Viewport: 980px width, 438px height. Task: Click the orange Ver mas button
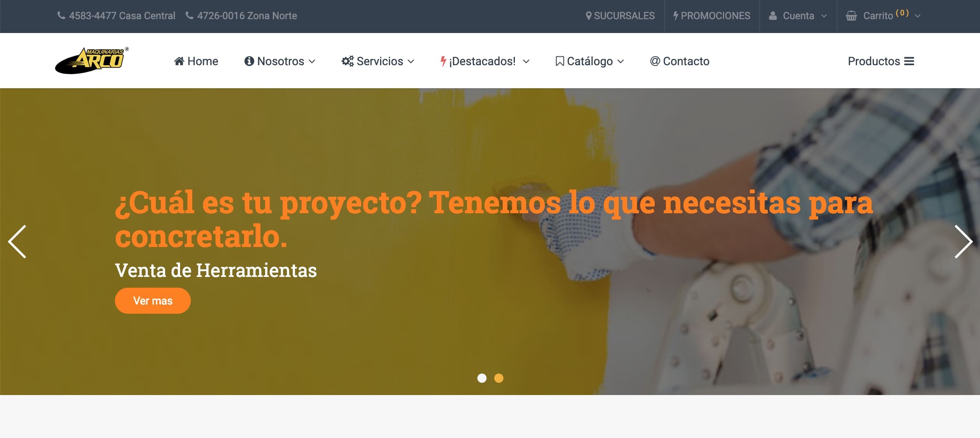coord(153,301)
